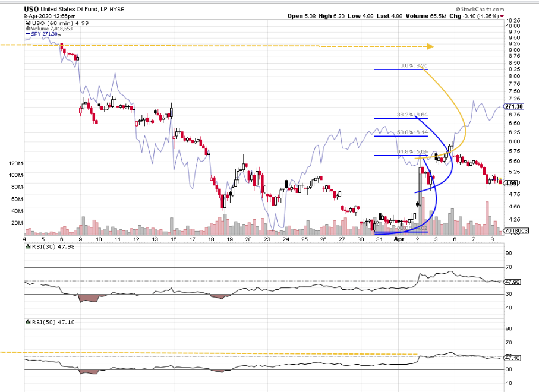The image size is (539, 392).
Task: Click the Last 4.99 quote value
Action: (389, 16)
